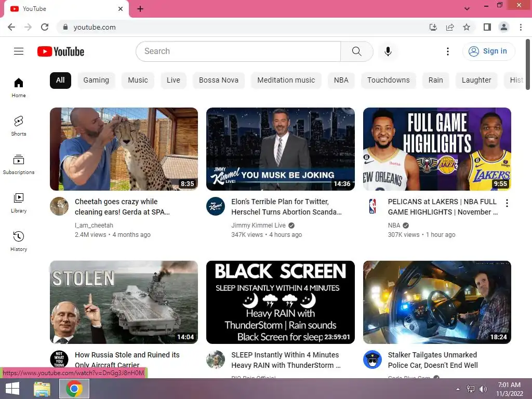
Task: Click Chrome icon in taskbar
Action: (74, 389)
